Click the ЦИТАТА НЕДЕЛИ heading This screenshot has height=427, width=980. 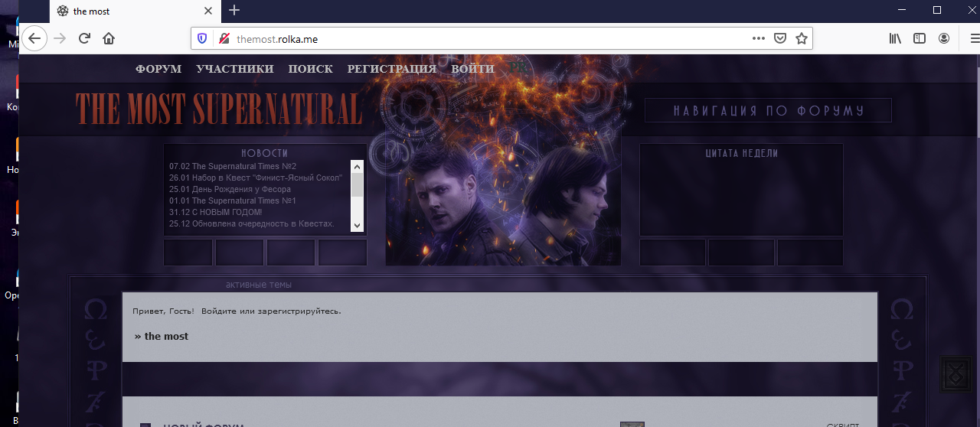pyautogui.click(x=741, y=153)
